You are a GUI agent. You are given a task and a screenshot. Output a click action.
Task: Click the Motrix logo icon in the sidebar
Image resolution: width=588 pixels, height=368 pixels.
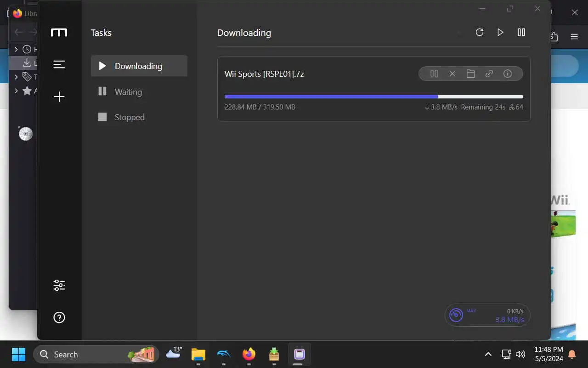[x=59, y=32]
